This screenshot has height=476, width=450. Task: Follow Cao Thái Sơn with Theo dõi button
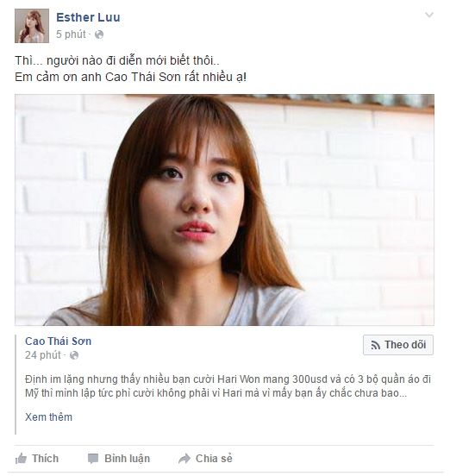tap(398, 345)
